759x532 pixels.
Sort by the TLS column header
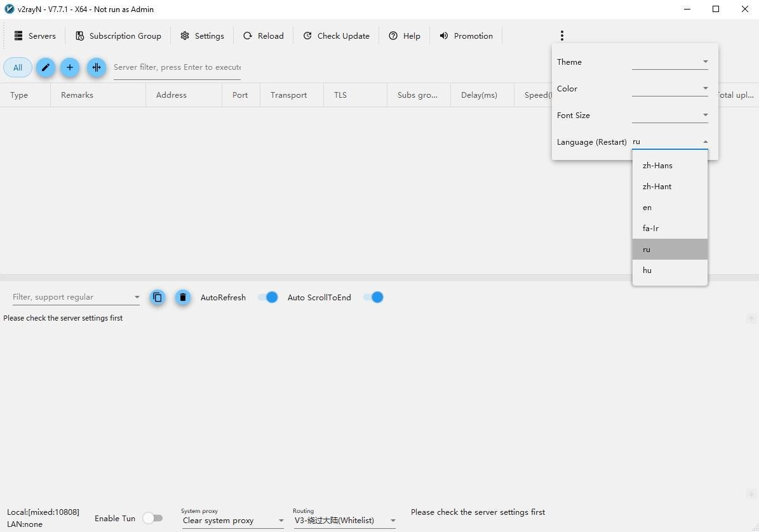355,95
